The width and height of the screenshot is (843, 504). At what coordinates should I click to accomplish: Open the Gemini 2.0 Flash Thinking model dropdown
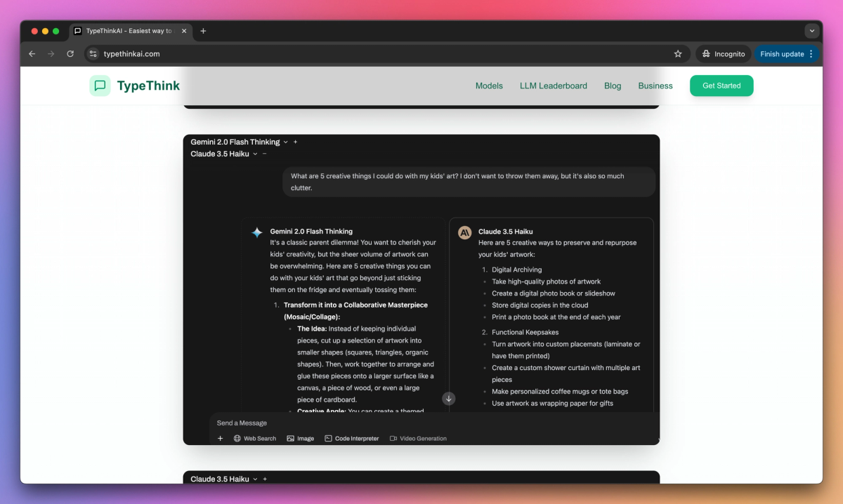coord(286,142)
